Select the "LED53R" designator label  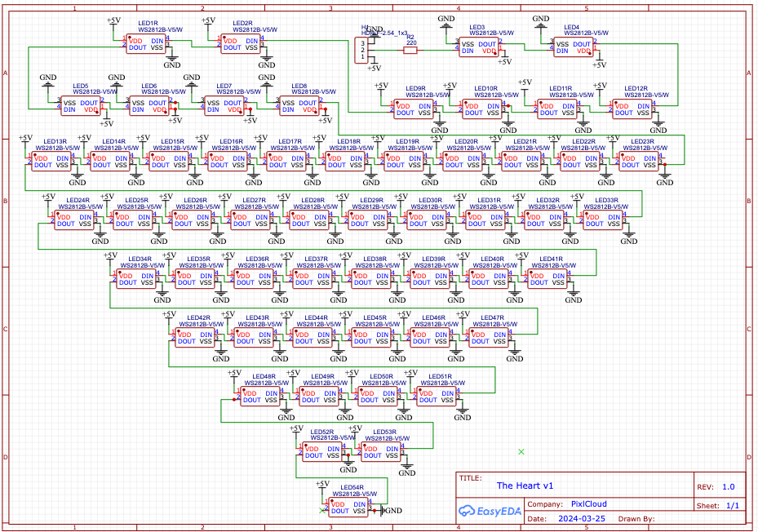[385, 432]
